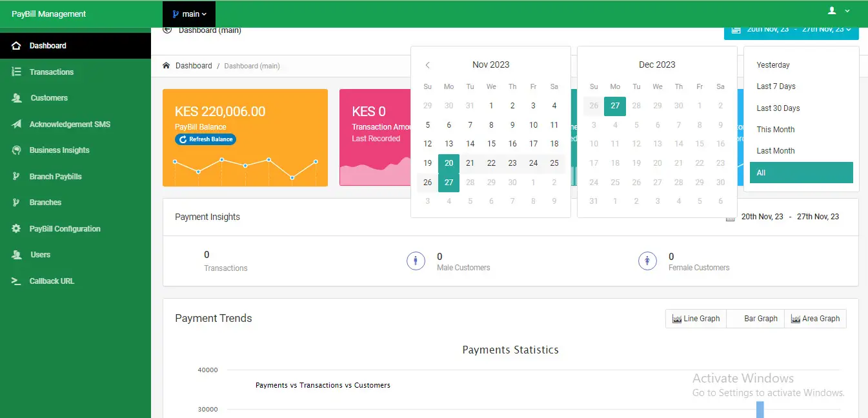Switch chart to Area Graph
Viewport: 868px width, 418px height.
point(815,319)
